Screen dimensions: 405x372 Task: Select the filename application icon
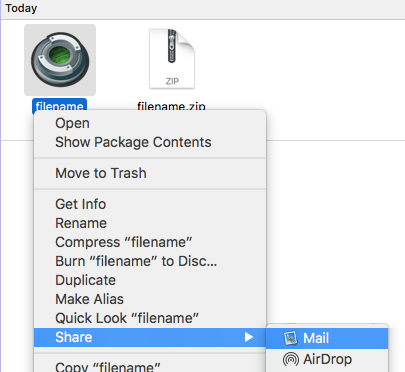click(x=60, y=60)
